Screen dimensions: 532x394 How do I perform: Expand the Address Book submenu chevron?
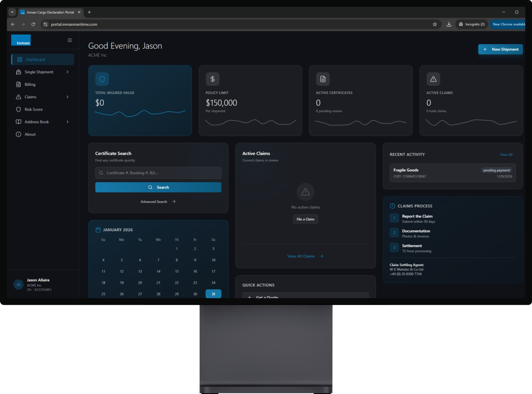(68, 122)
